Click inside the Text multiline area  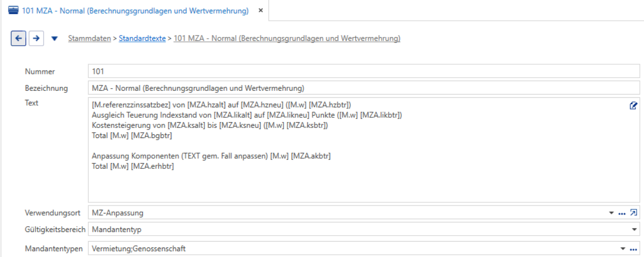pyautogui.click(x=364, y=150)
